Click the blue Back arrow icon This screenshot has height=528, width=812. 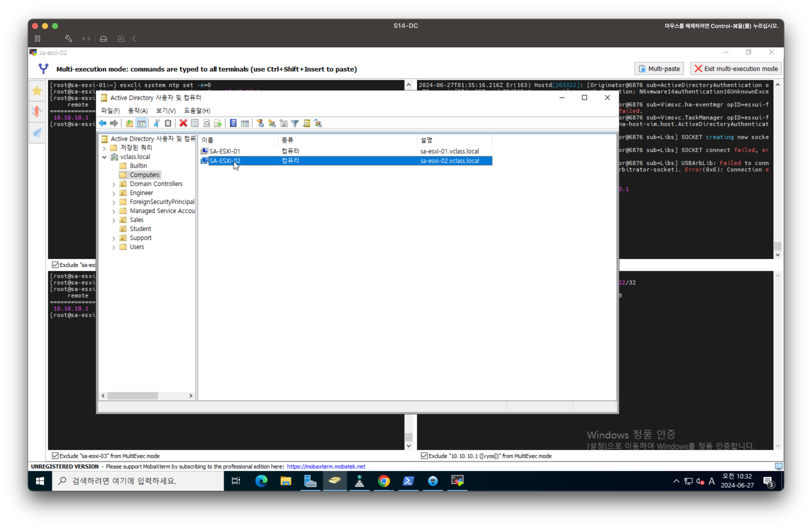pos(102,123)
